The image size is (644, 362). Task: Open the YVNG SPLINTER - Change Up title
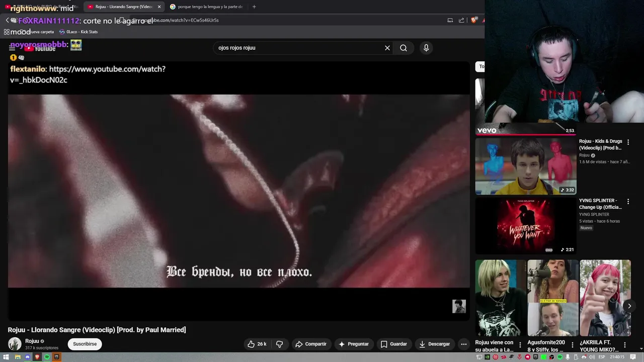pyautogui.click(x=600, y=204)
